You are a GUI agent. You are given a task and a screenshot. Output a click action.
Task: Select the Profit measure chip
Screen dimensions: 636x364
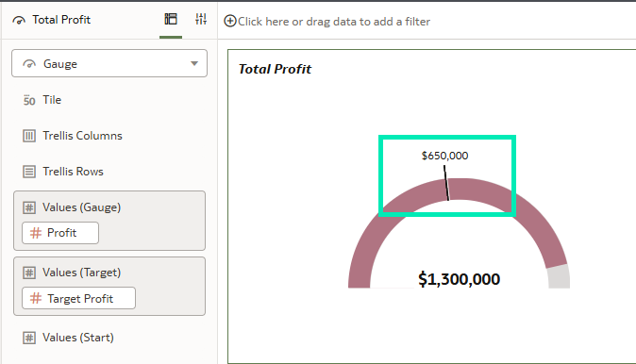tap(60, 233)
